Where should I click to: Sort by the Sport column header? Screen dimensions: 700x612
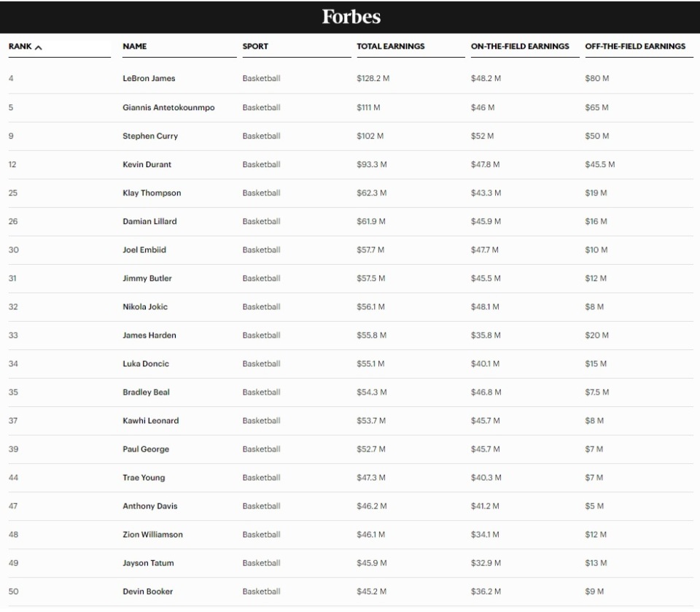(255, 47)
